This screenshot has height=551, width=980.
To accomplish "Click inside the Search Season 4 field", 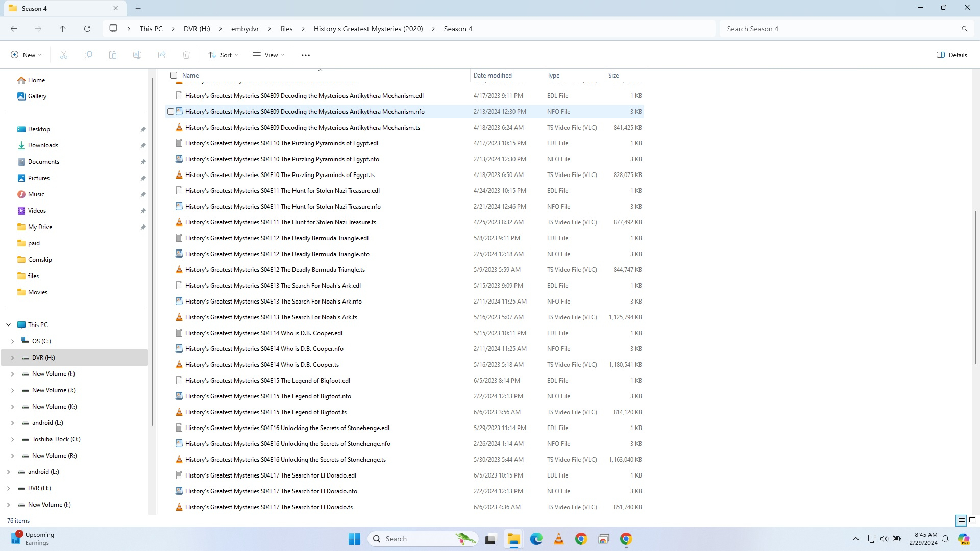I will click(x=837, y=29).
